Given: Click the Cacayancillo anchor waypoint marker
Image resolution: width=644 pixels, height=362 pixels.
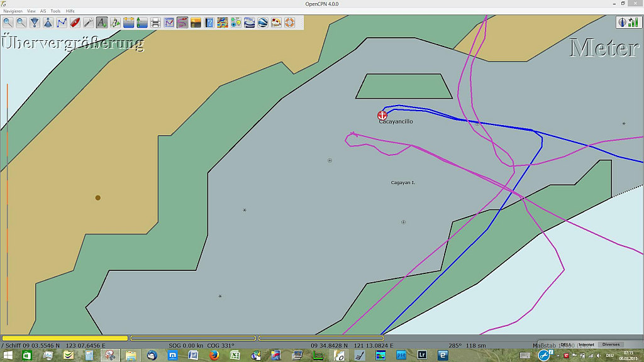Looking at the screenshot, I should click(382, 115).
